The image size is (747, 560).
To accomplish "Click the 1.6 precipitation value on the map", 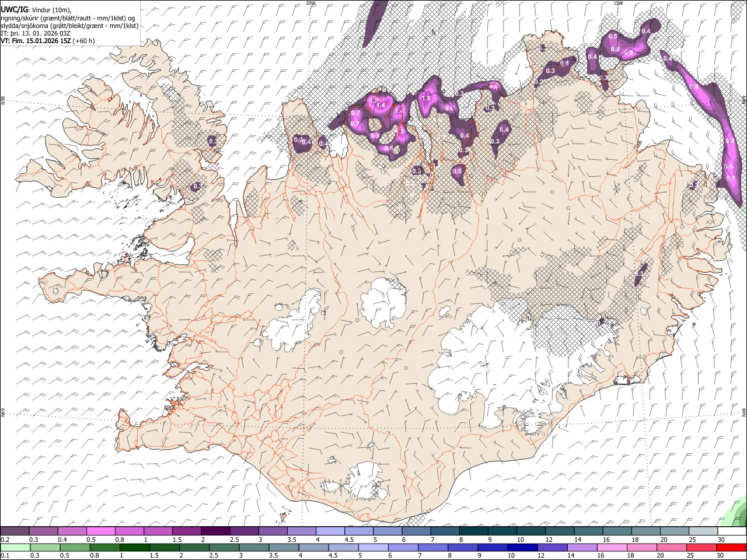I will coord(426,99).
